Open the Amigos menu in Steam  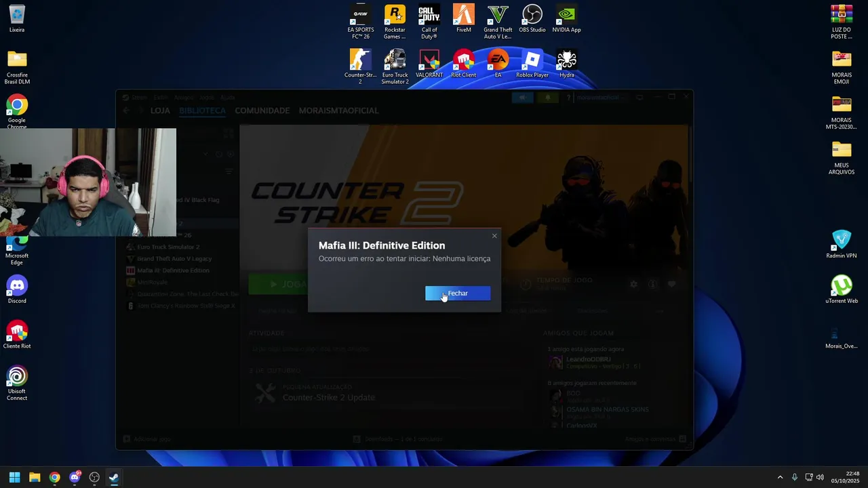coord(183,98)
